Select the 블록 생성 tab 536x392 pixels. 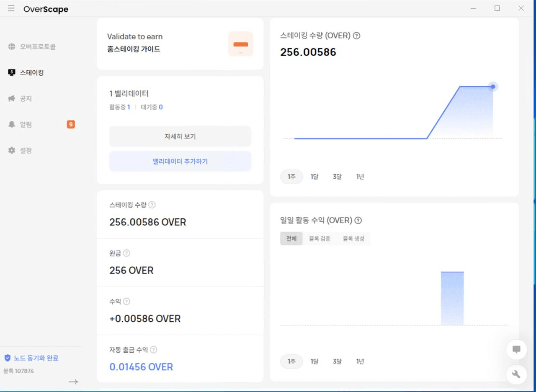354,238
